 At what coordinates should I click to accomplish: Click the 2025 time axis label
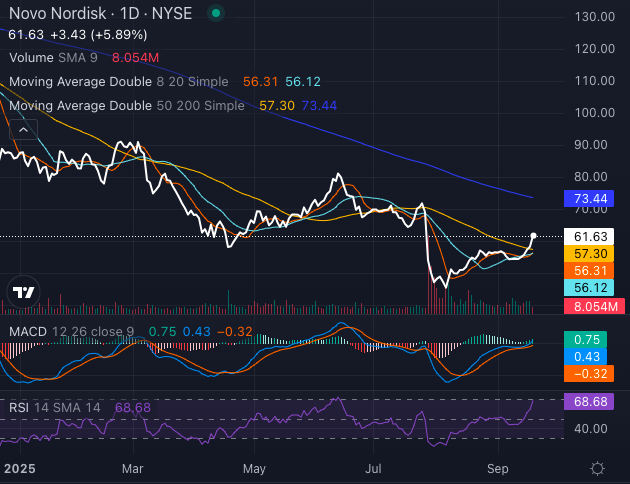19,469
